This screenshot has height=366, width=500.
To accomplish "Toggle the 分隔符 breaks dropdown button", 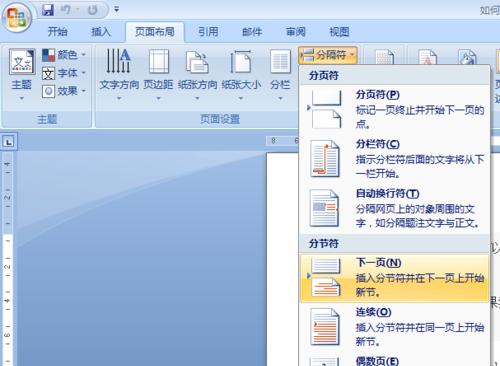I will (x=328, y=55).
